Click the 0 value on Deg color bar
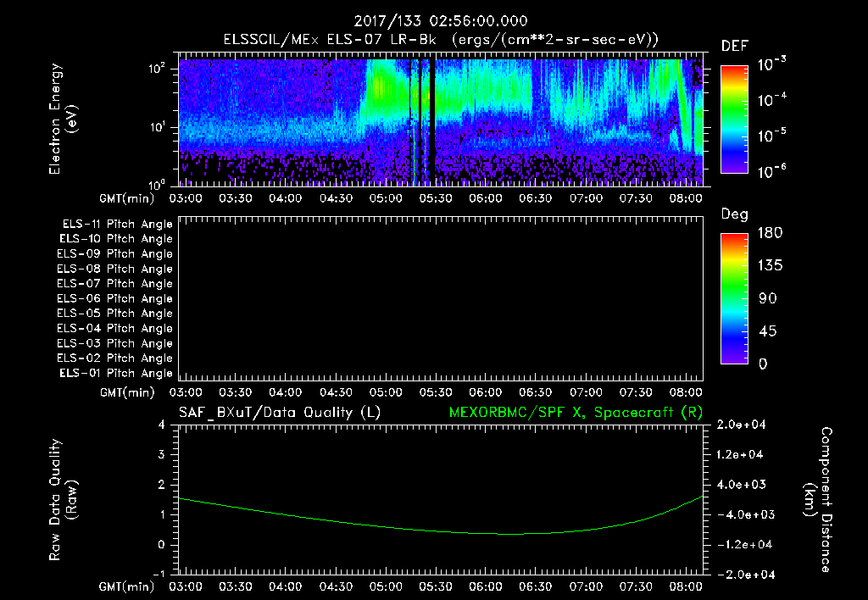This screenshot has height=600, width=868. pos(763,364)
